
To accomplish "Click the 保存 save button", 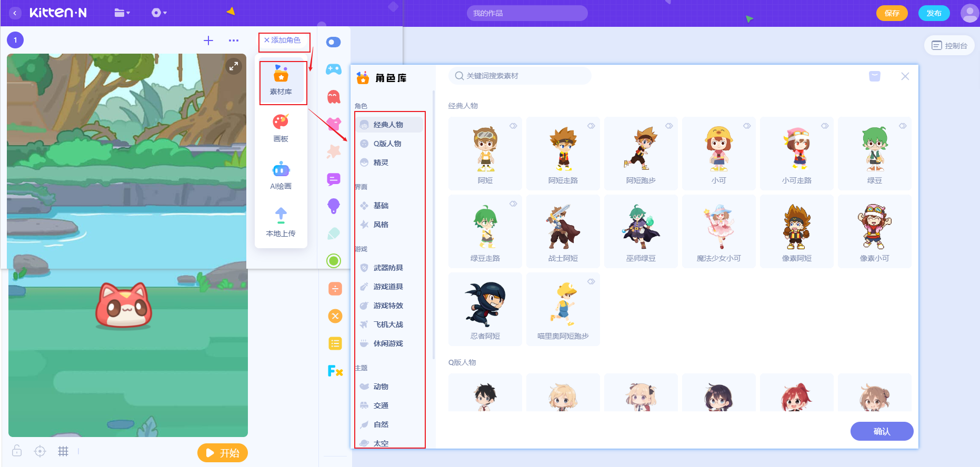I will click(892, 13).
